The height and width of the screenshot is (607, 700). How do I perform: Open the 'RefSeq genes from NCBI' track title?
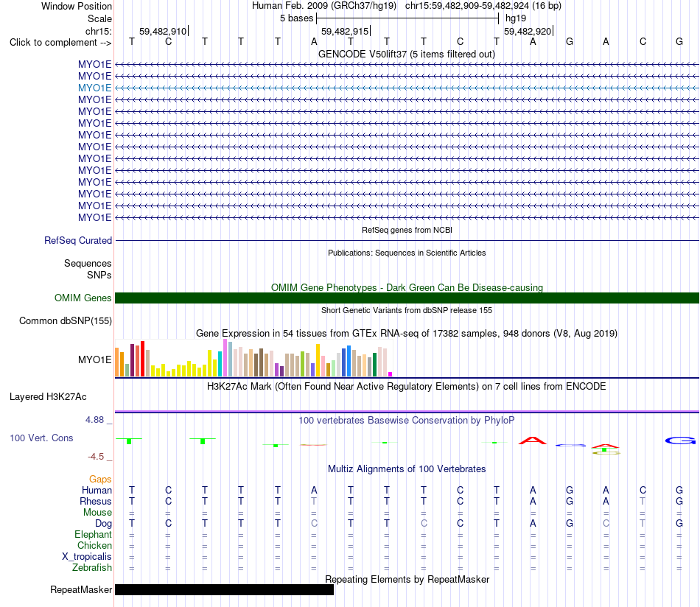point(407,230)
